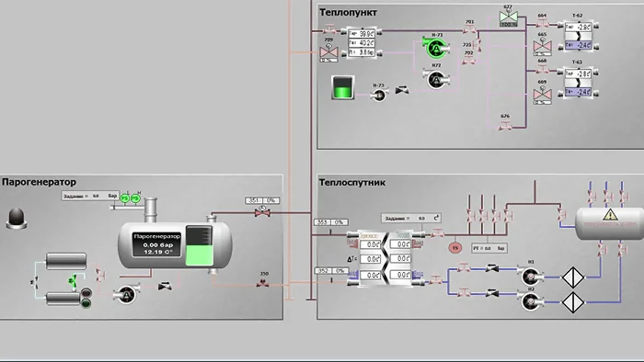Open the T-62 heat exchanger block
This screenshot has width=644, height=362.
578,36
